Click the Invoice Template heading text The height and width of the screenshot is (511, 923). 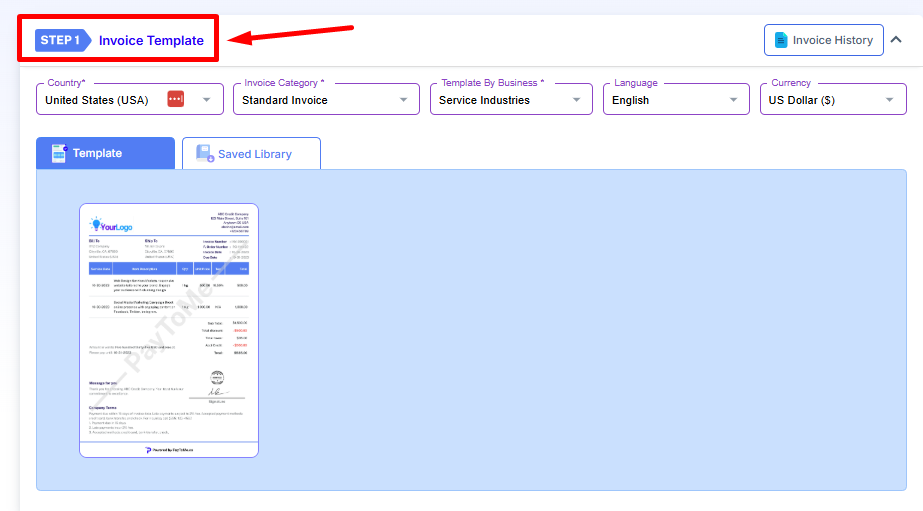[151, 40]
